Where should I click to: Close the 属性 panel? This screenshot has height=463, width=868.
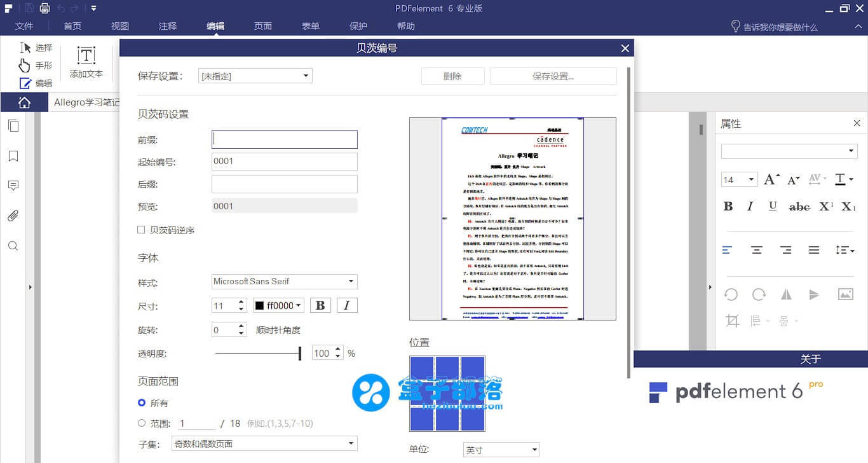(x=857, y=123)
